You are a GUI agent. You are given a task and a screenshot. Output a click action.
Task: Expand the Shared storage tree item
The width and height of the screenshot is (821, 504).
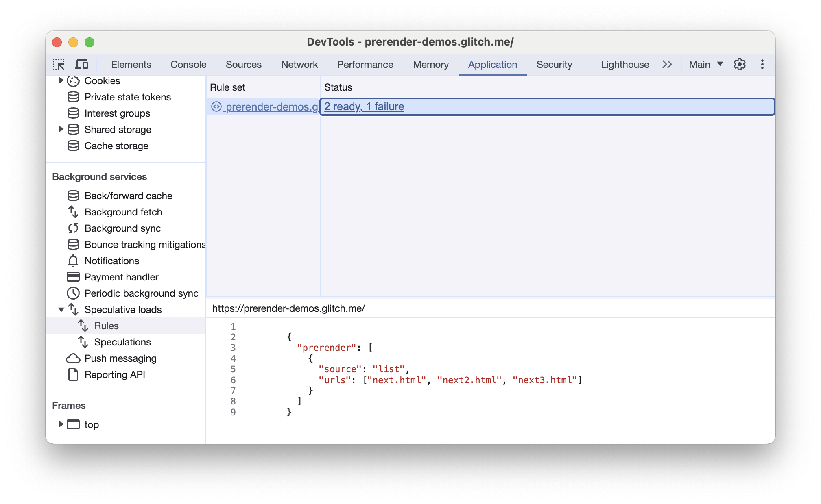point(61,130)
